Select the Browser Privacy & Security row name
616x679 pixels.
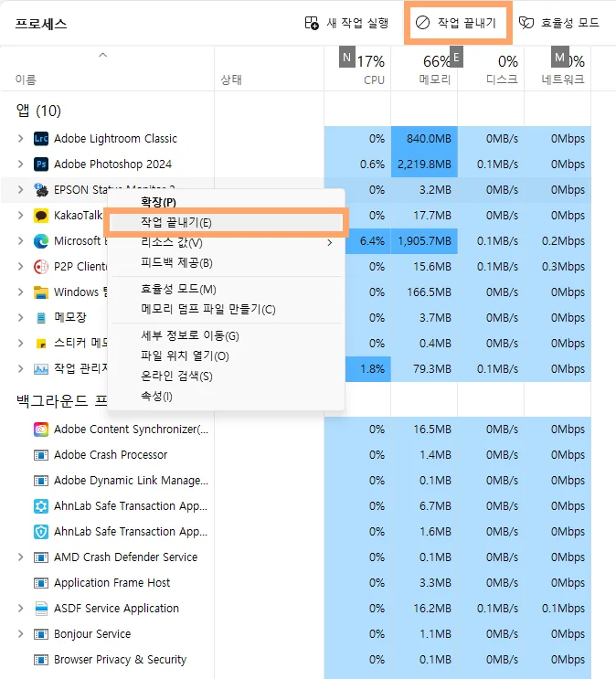pos(120,660)
